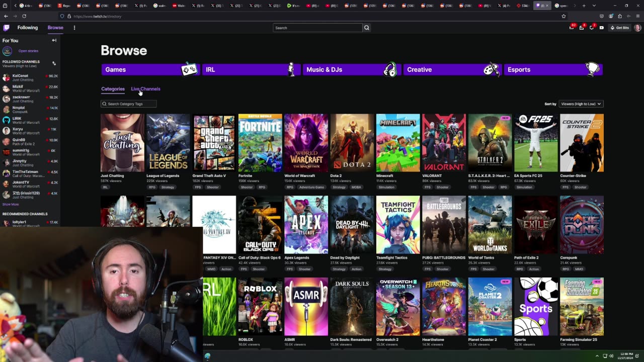The height and width of the screenshot is (362, 644).
Task: Open the Fortnite category thumbnail
Action: coord(260,143)
